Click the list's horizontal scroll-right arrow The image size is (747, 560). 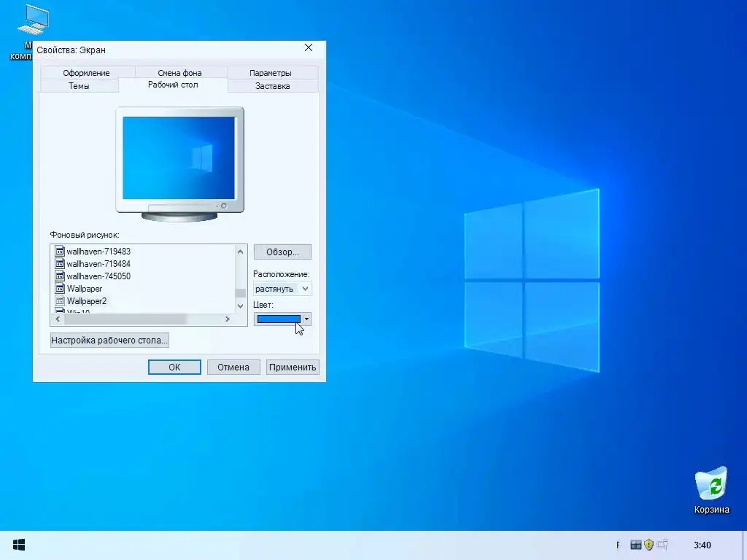(228, 319)
